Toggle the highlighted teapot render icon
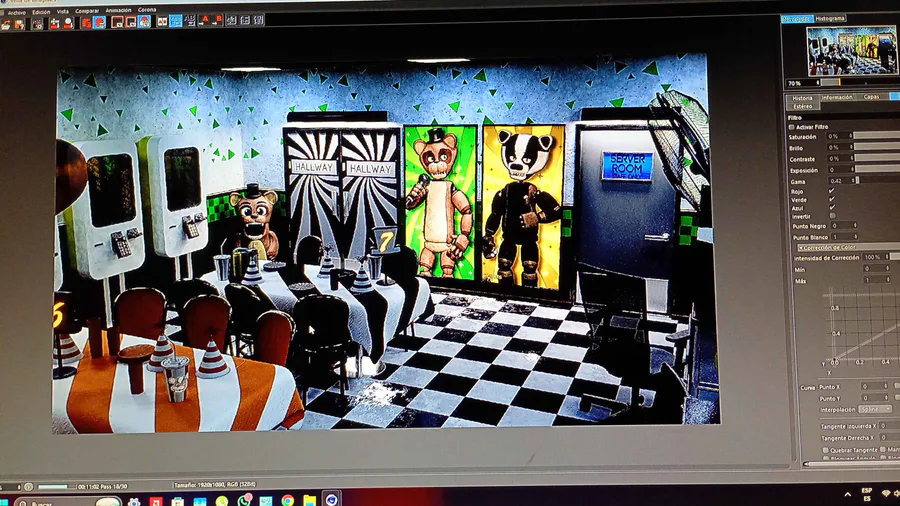 144,21
